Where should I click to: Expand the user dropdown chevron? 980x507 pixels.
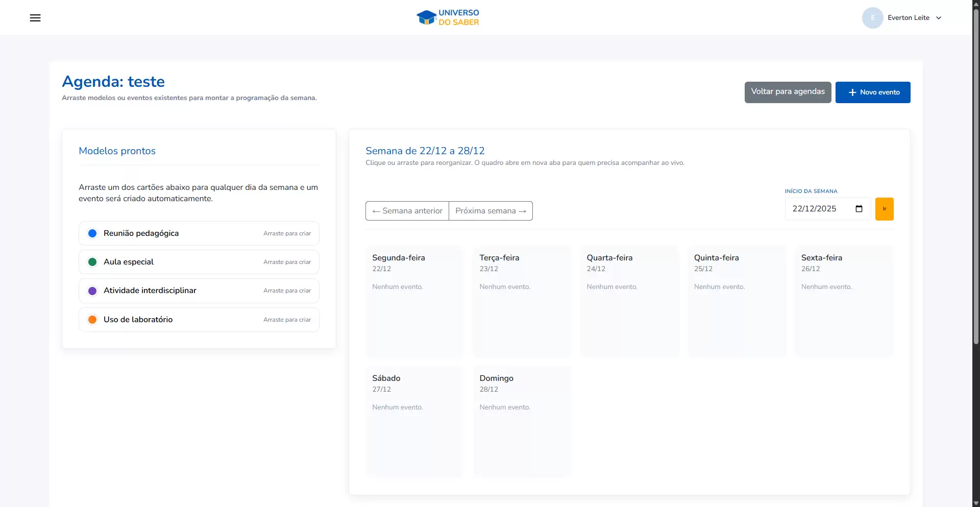coord(939,18)
